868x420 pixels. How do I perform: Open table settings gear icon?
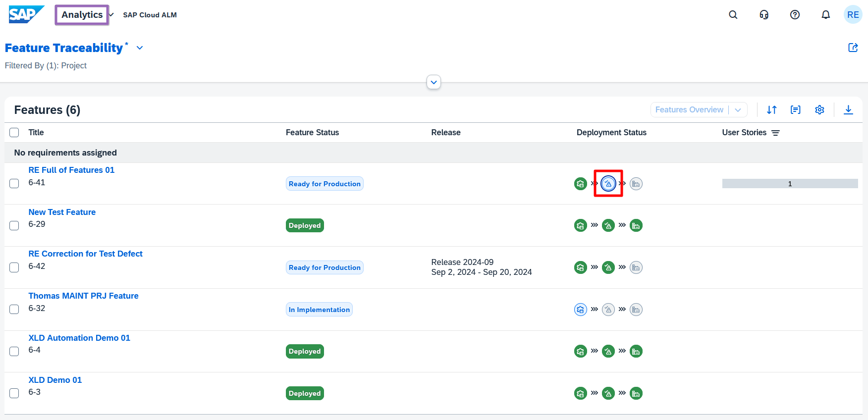819,110
